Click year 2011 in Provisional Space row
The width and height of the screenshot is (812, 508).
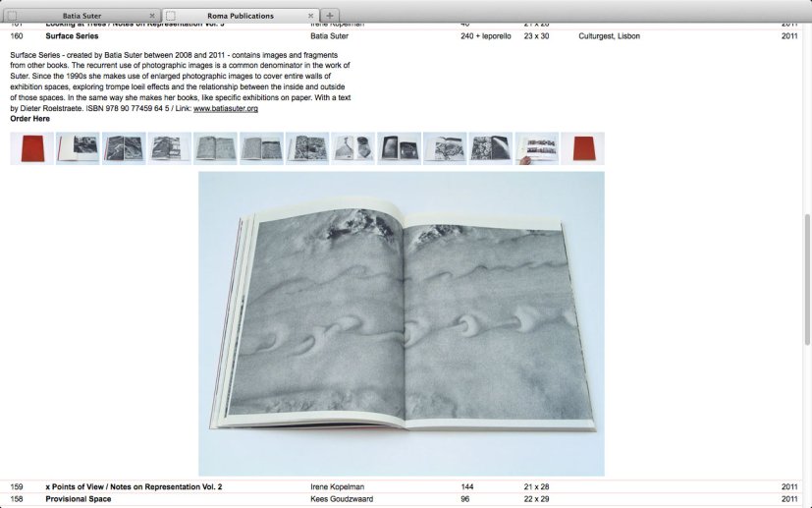pyautogui.click(x=789, y=499)
